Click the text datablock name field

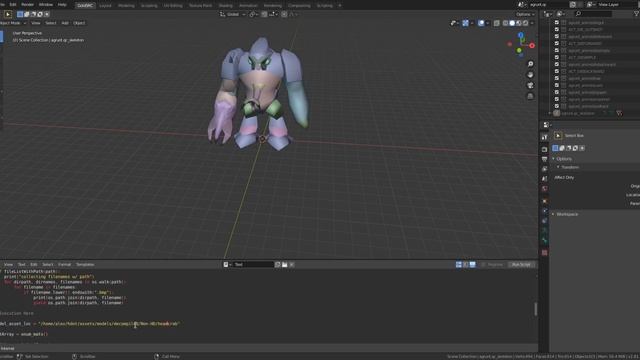(253, 265)
